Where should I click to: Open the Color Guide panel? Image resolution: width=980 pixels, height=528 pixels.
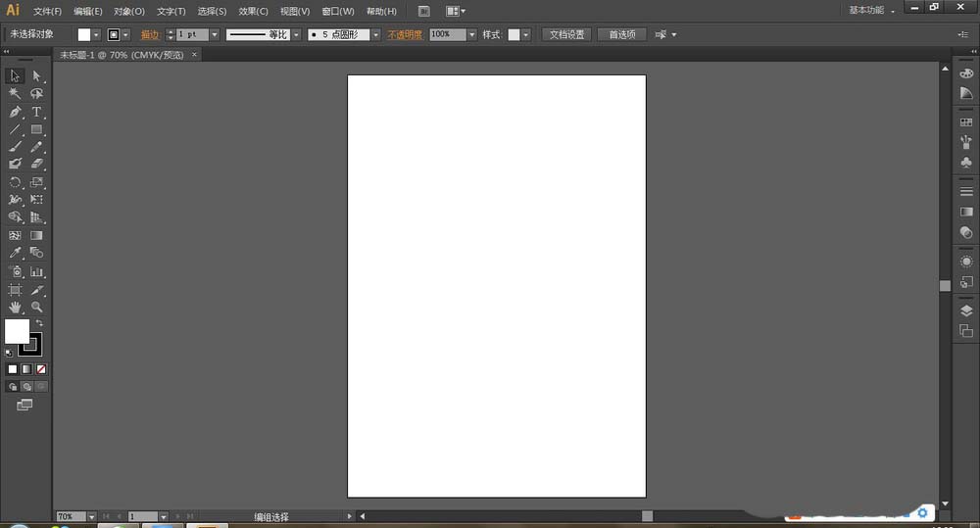[966, 93]
